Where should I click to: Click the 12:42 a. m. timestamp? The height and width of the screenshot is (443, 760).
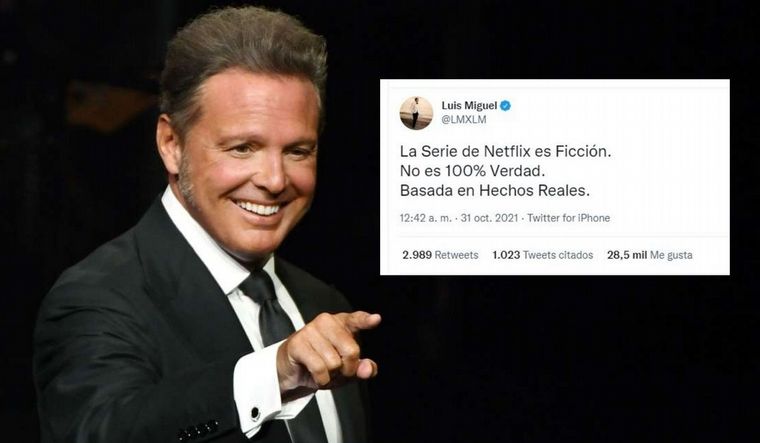point(425,218)
